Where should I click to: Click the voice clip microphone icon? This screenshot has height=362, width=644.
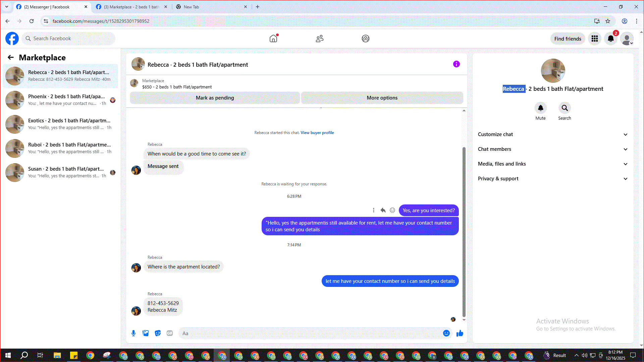tap(133, 333)
